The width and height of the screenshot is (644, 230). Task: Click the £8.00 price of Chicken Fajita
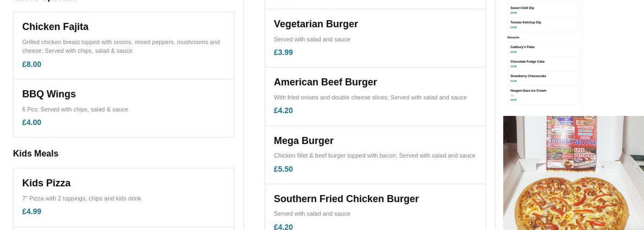[32, 64]
